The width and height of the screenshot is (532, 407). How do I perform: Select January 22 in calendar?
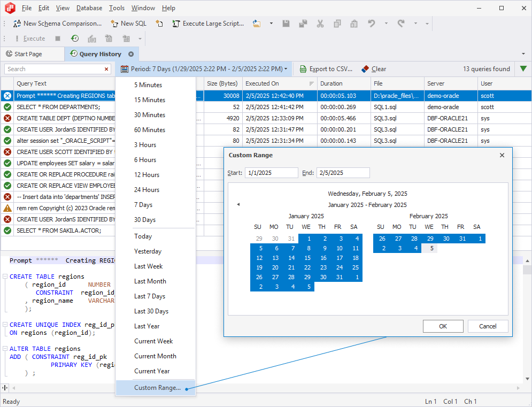[x=307, y=267]
